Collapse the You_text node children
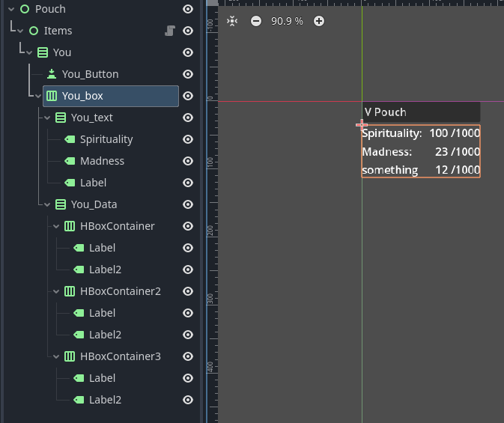 point(47,118)
